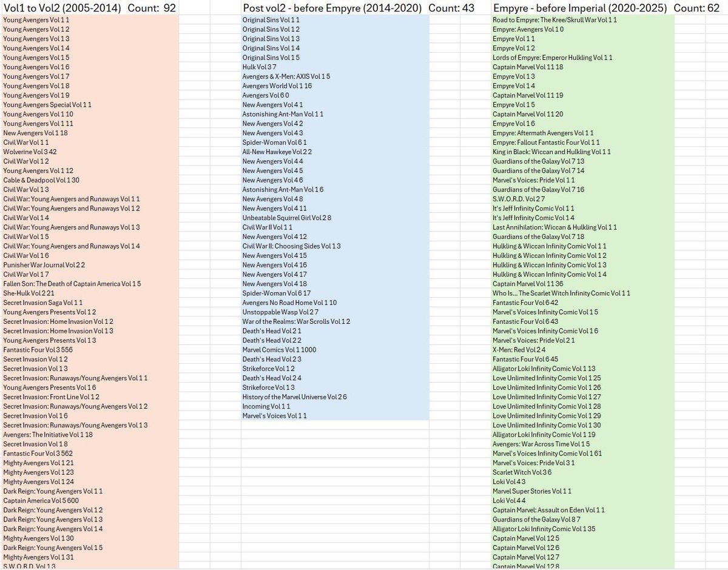Select the 'Avengers Vol 6 0' cell
The height and width of the screenshot is (570, 728).
coord(266,95)
